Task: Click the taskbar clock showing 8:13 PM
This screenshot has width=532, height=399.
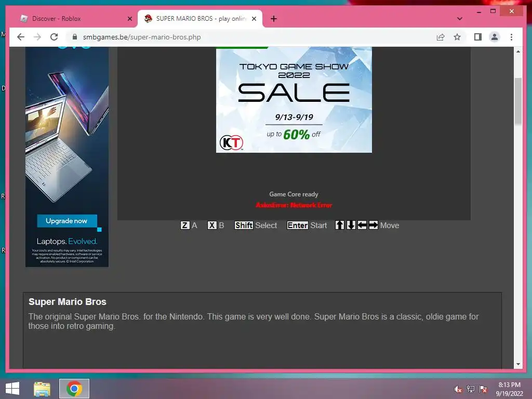Action: pos(509,389)
